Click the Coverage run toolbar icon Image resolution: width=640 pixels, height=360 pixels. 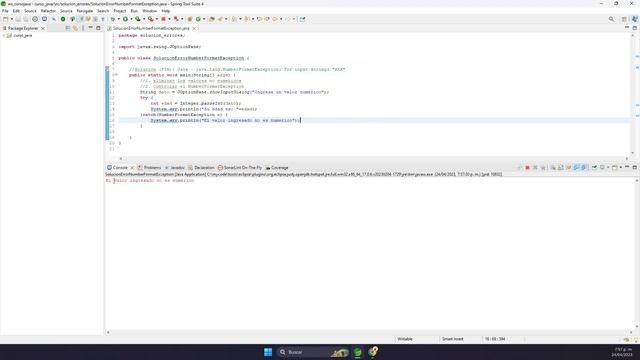(138, 19)
